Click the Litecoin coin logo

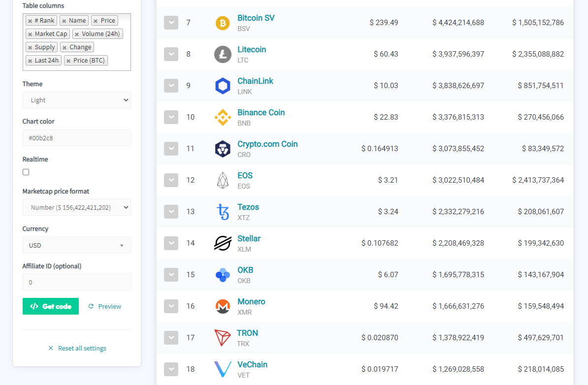[x=223, y=54]
